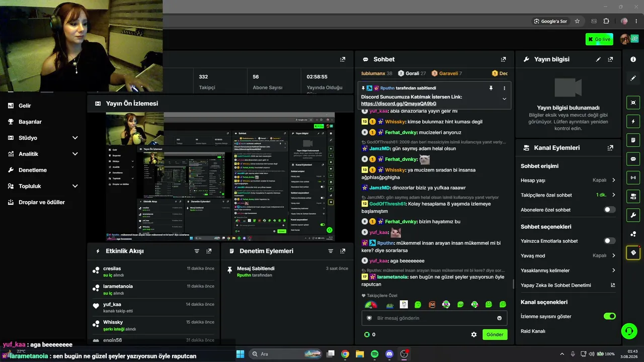Open Yavaş mod setting chevron
This screenshot has width=644, height=362.
pyautogui.click(x=613, y=255)
